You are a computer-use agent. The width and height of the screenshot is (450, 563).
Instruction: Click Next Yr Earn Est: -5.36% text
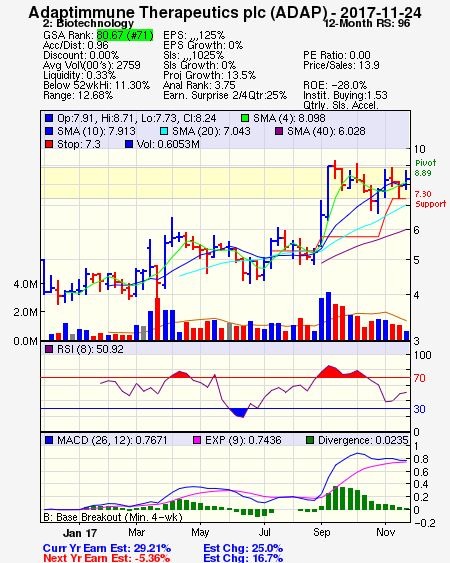click(x=107, y=558)
